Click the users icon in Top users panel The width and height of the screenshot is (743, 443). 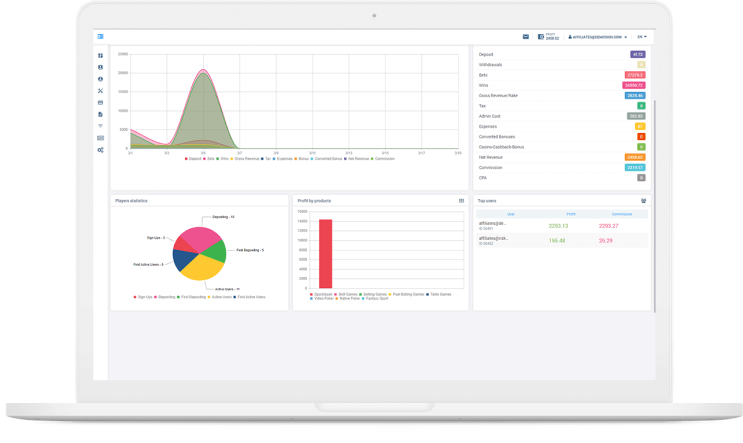coord(643,200)
